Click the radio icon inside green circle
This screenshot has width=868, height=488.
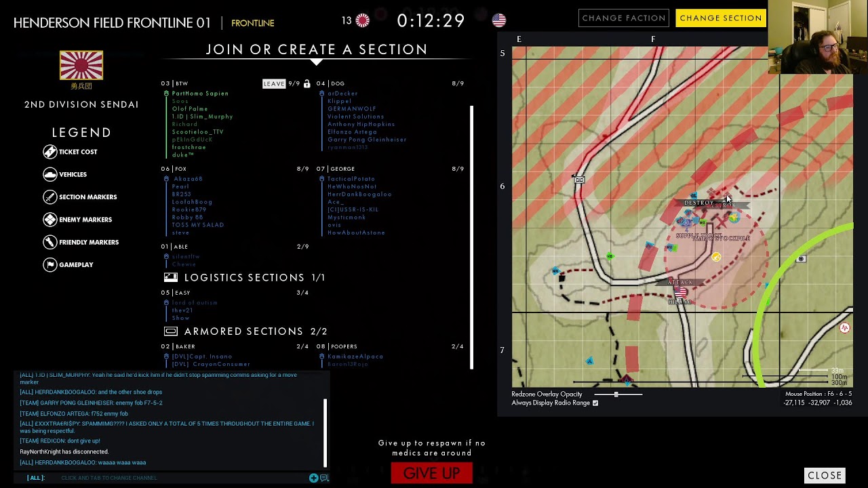pyautogui.click(x=801, y=259)
